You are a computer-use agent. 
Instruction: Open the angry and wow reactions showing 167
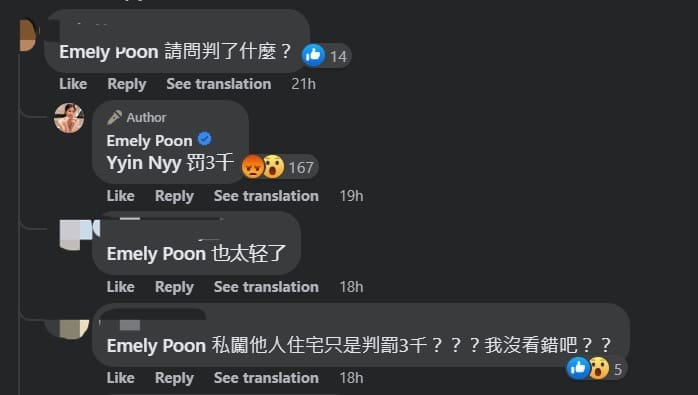[x=279, y=167]
